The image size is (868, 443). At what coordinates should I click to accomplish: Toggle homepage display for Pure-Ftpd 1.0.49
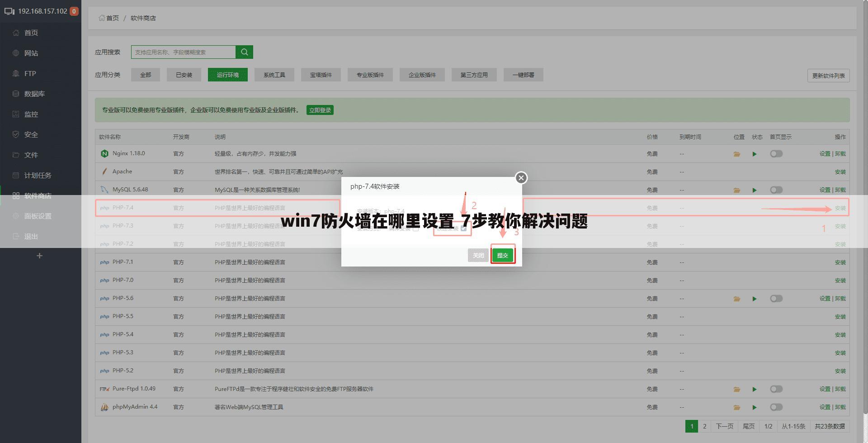[x=776, y=389]
